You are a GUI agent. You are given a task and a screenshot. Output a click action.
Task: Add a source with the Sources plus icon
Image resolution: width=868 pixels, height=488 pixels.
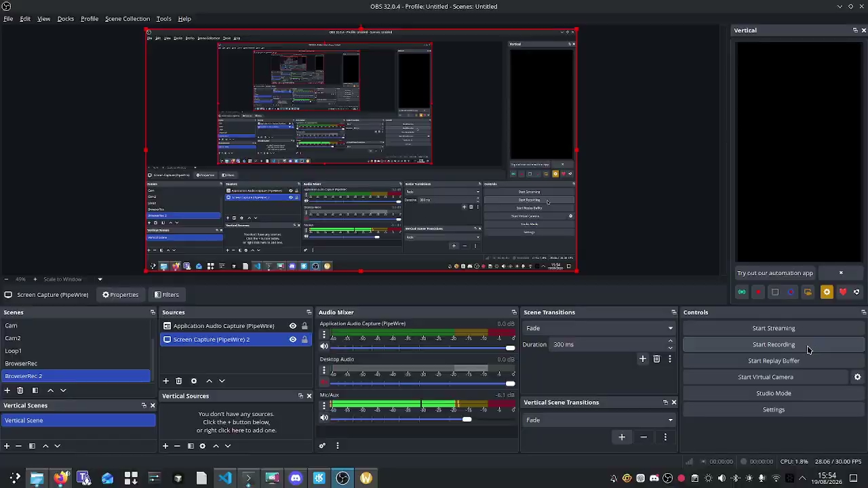(165, 381)
